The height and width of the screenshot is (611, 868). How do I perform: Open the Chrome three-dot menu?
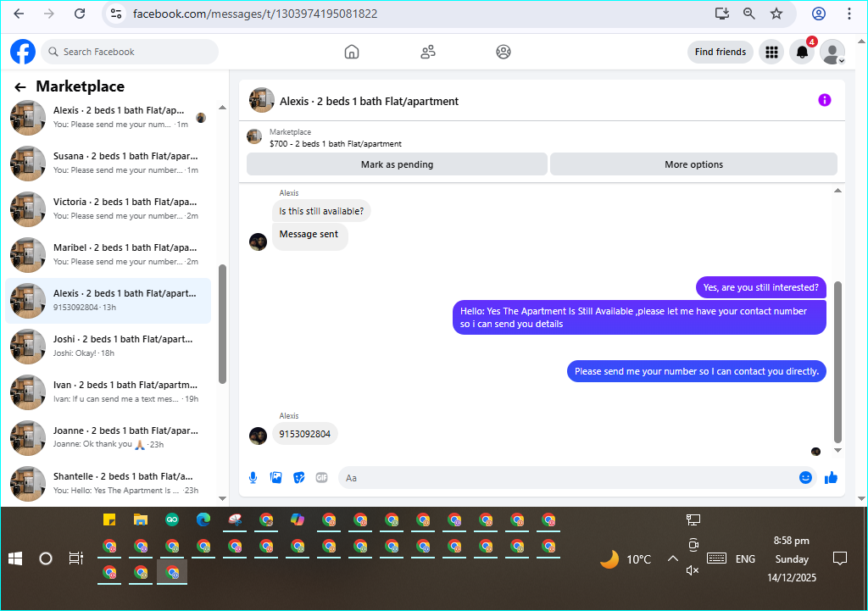[x=849, y=14]
